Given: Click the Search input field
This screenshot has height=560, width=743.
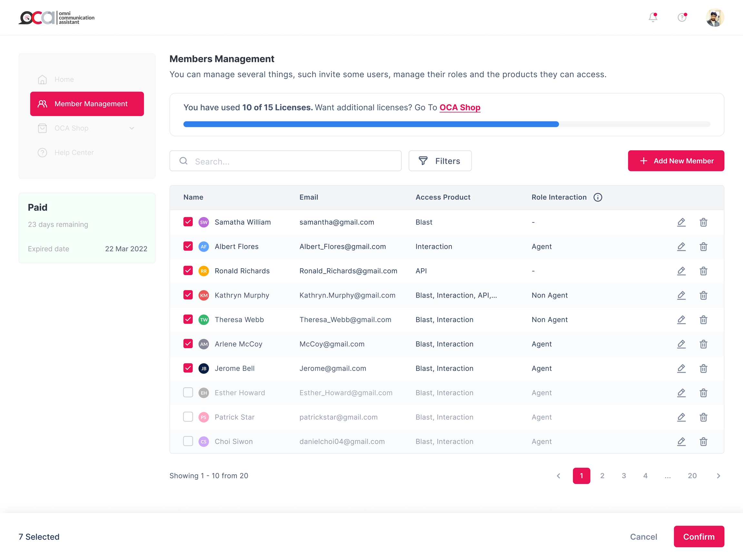Looking at the screenshot, I should pyautogui.click(x=285, y=161).
